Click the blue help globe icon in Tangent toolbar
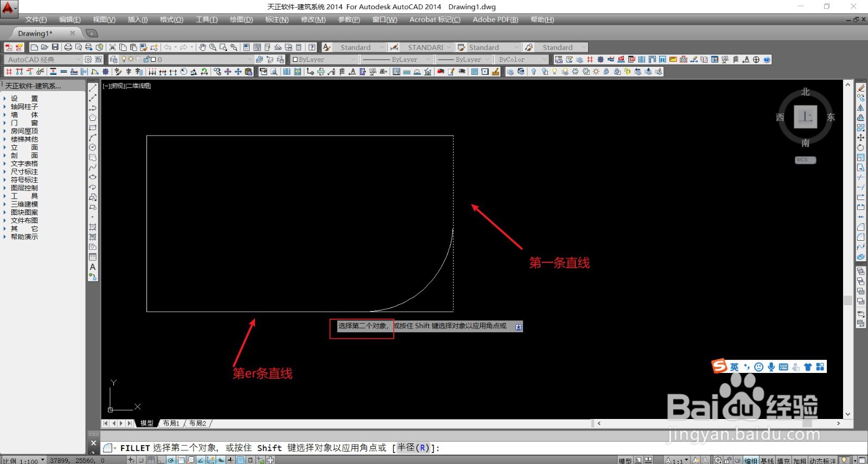The image size is (868, 464). (767, 60)
